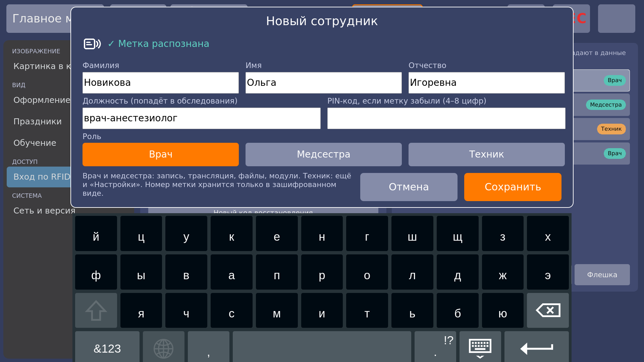
Task: Tap the г key
Action: pos(367,234)
